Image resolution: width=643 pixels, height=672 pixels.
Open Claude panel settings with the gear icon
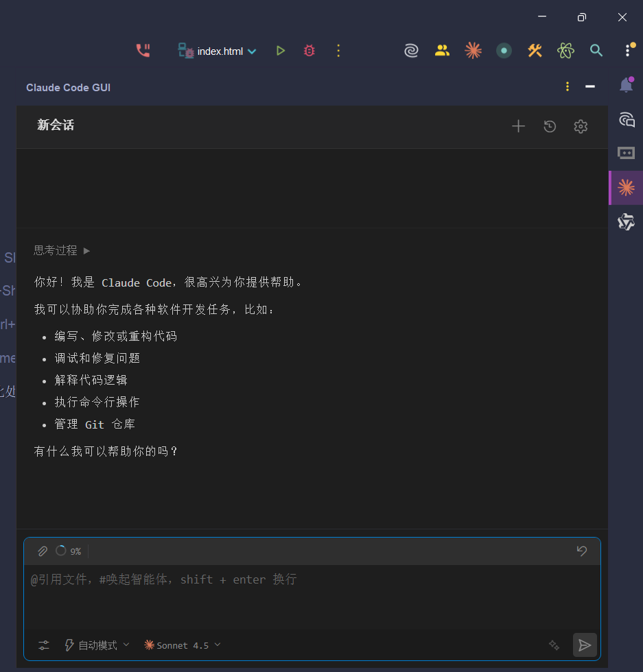point(581,126)
